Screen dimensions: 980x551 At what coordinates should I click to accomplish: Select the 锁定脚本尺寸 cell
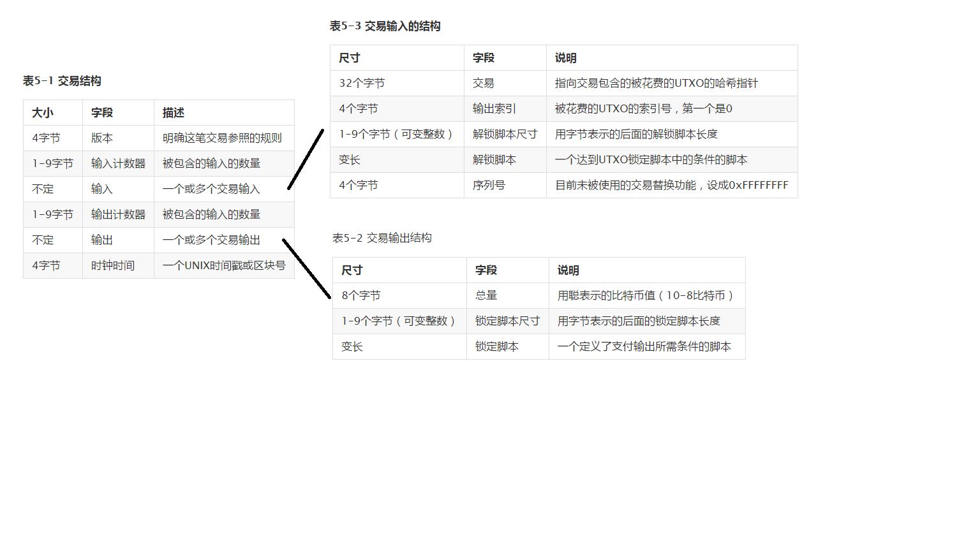coord(508,321)
